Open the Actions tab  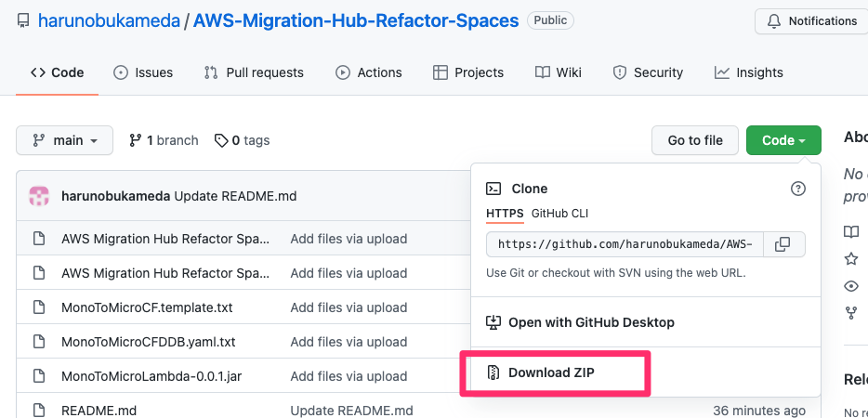click(x=369, y=72)
